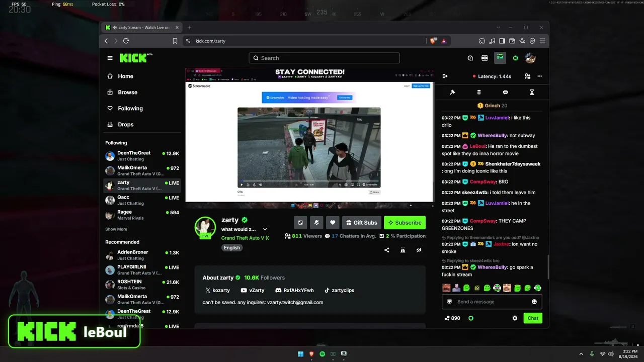
Task: Expand stream title dropdown chevron
Action: (265, 229)
